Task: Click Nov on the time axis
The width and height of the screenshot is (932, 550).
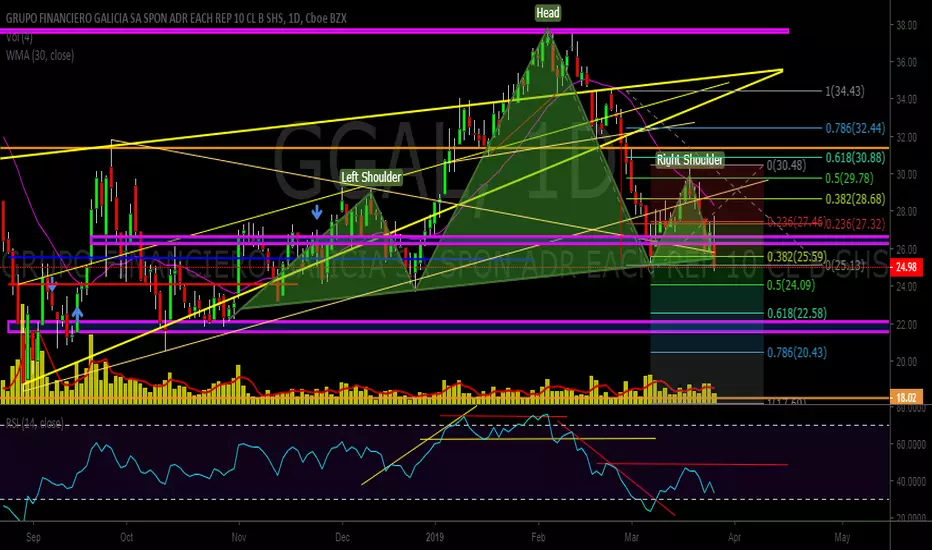Action: click(238, 538)
